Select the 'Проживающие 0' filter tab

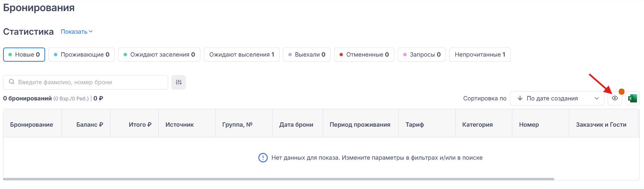[x=82, y=55]
